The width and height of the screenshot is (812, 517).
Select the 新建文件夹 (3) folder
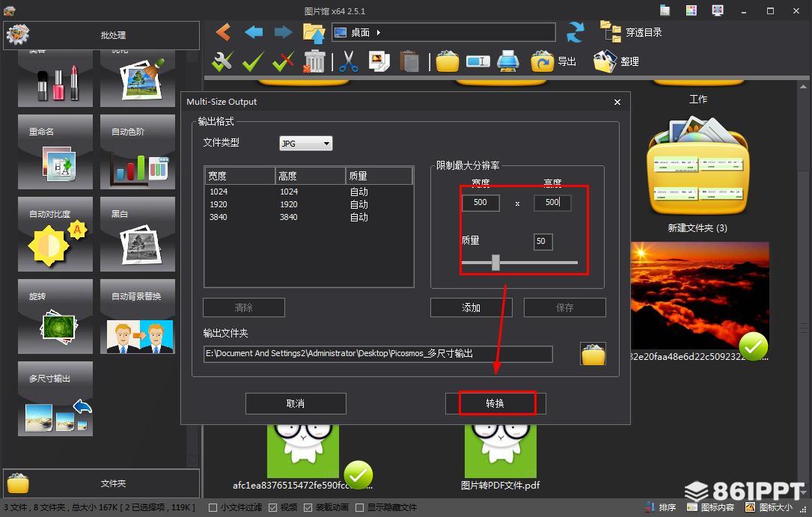click(697, 176)
